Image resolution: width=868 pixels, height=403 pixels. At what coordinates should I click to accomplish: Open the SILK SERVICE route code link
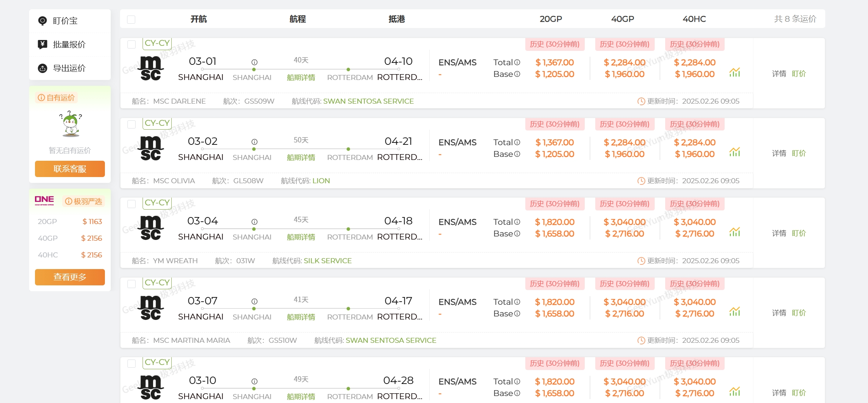(x=328, y=261)
